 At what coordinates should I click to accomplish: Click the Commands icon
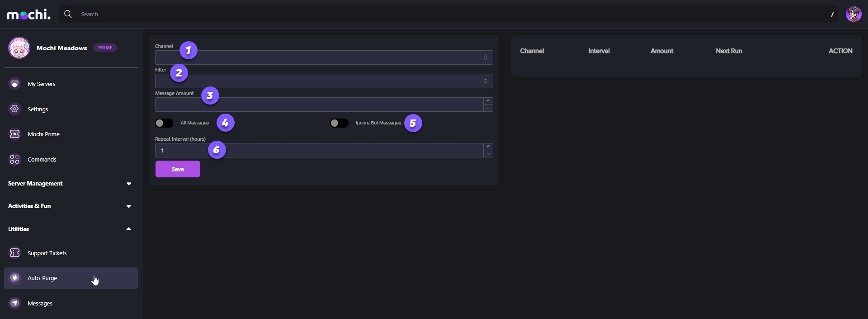[15, 159]
